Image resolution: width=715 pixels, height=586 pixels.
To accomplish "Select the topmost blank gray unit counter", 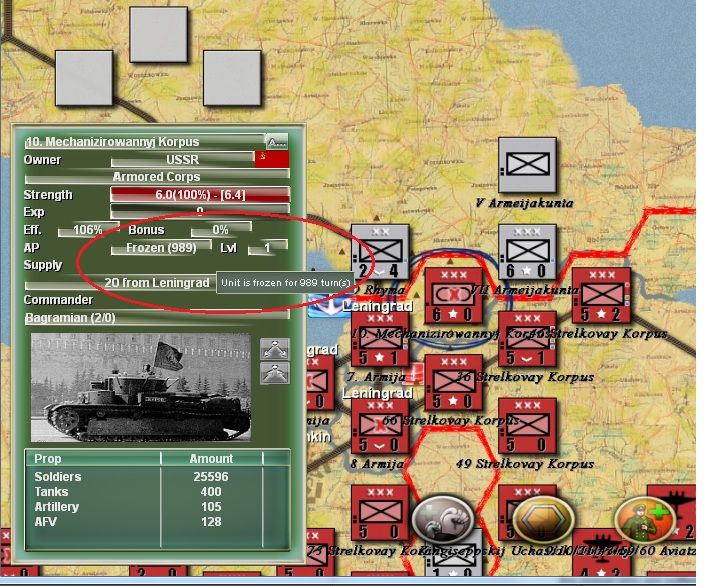I will point(158,34).
